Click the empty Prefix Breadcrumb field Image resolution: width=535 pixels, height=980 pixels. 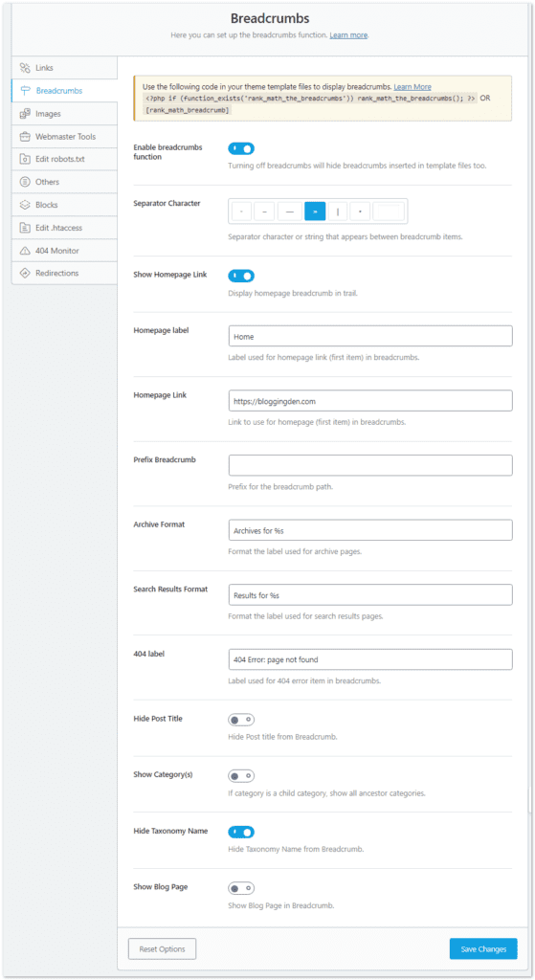pos(370,465)
